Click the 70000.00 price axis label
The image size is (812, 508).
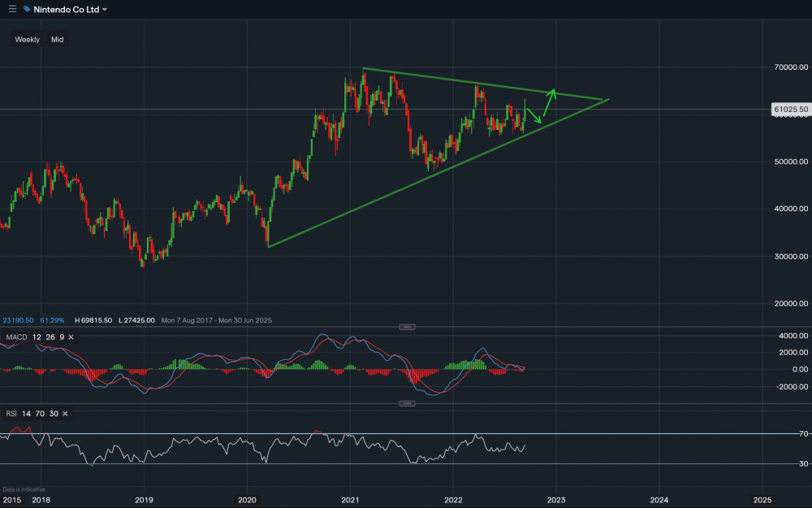[x=789, y=67]
